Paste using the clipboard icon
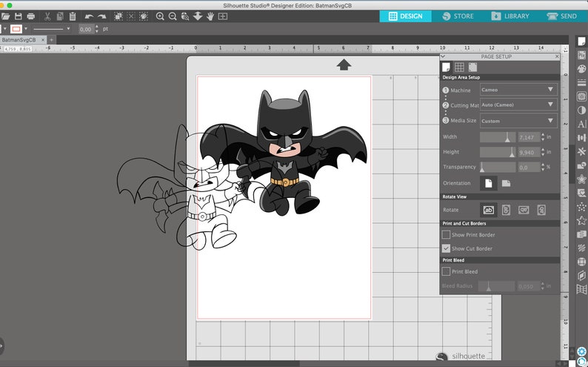 point(73,16)
